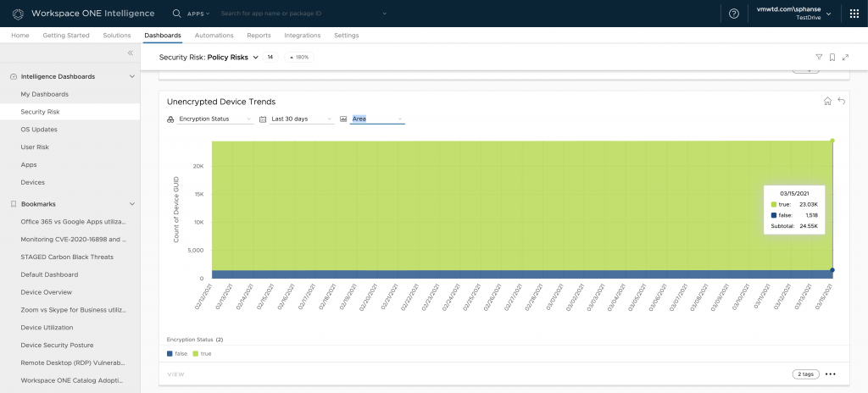This screenshot has width=868, height=393.
Task: Click the 14 count badge
Action: (x=270, y=57)
